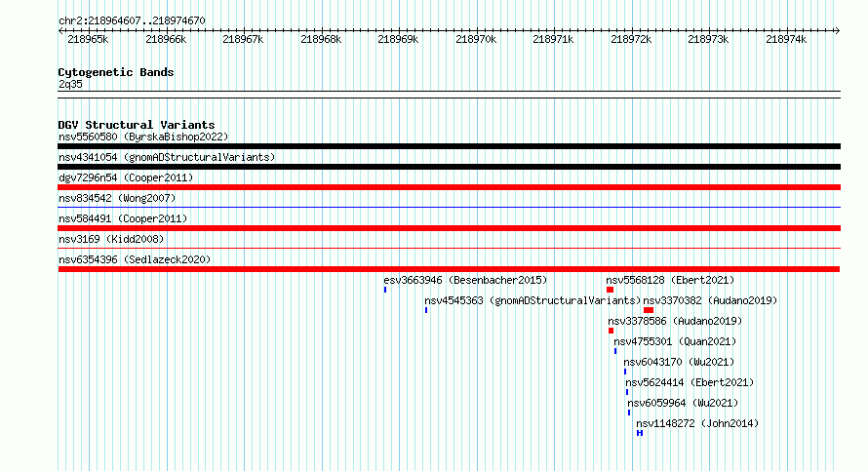Image resolution: width=868 pixels, height=471 pixels.
Task: Select the black bar under nsv5560580
Action: coord(449,146)
